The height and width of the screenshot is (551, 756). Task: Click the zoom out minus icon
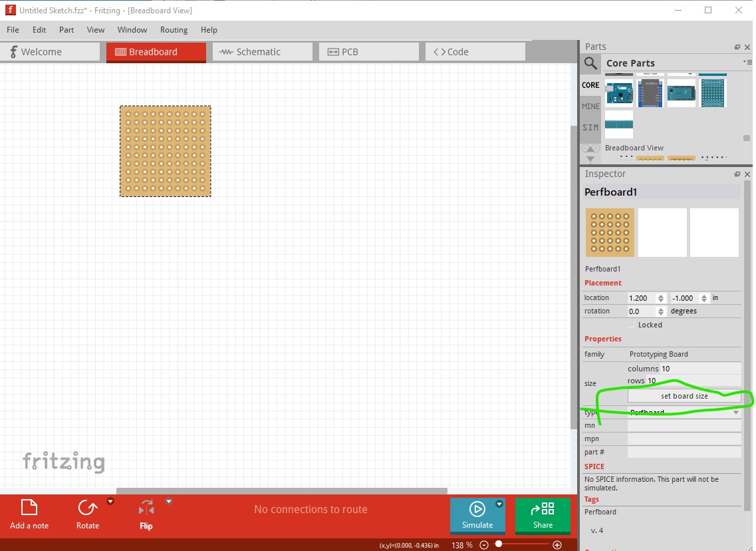(484, 545)
